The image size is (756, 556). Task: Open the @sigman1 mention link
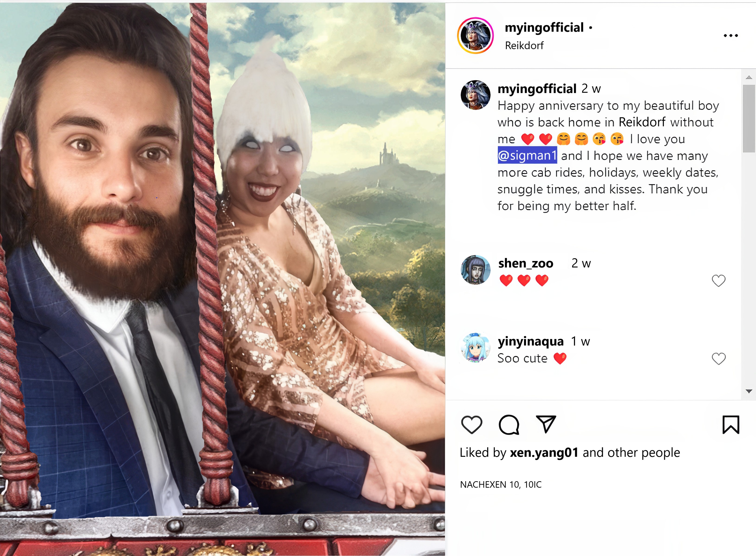[527, 156]
